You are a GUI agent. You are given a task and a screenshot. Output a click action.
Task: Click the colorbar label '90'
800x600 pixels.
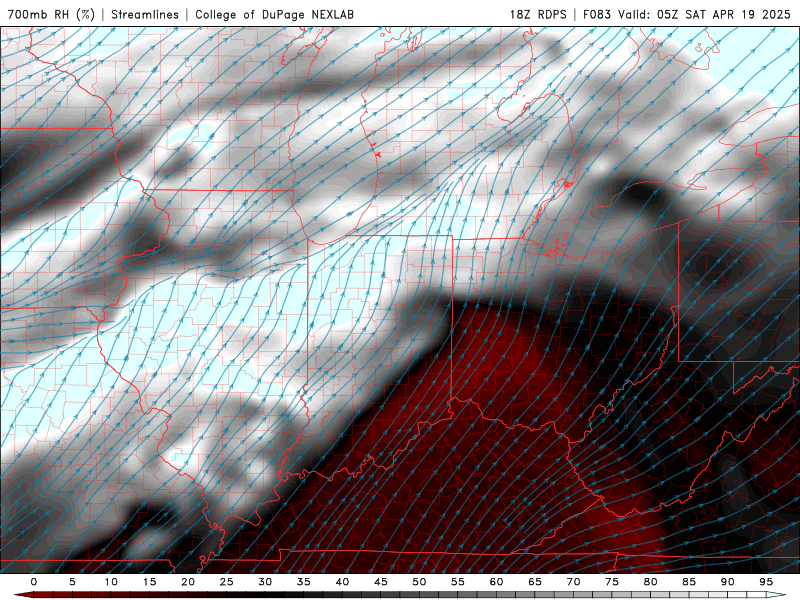[x=728, y=582]
